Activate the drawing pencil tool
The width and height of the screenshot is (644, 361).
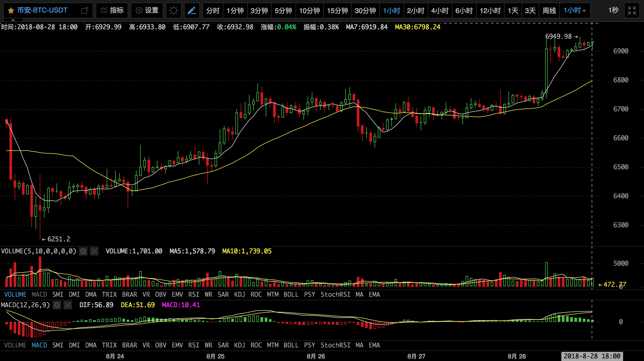[x=192, y=10]
